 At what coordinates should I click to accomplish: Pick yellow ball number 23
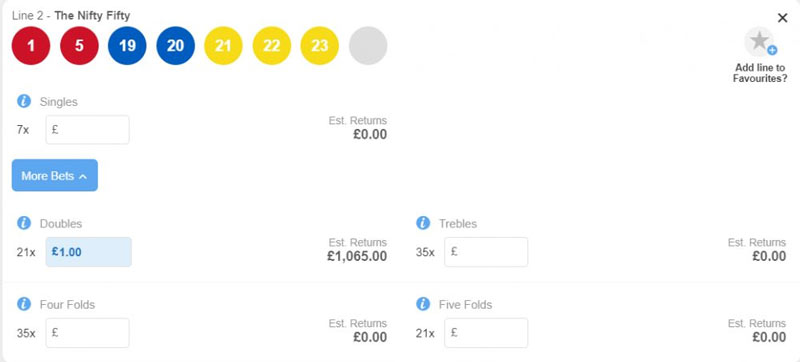319,46
